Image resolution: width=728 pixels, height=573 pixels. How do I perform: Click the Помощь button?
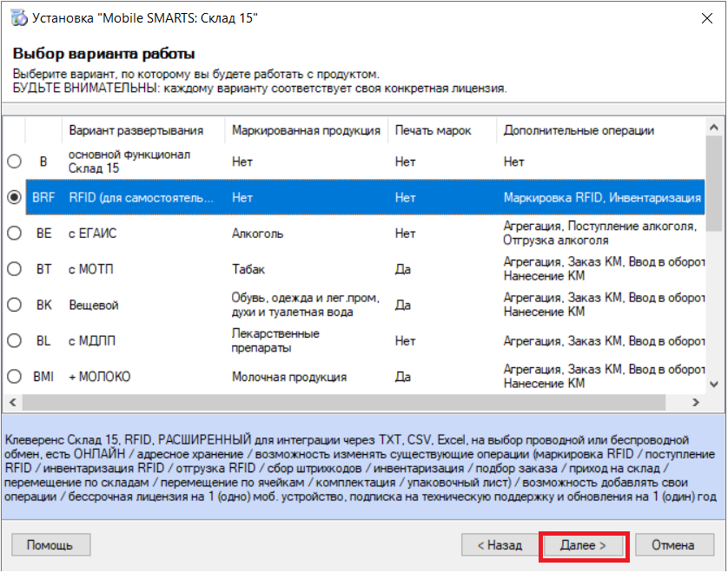click(50, 544)
